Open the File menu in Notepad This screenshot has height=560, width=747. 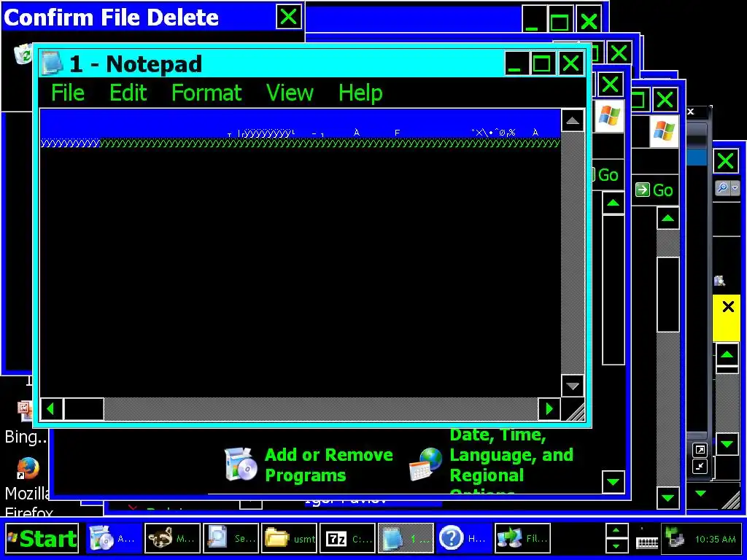[68, 93]
